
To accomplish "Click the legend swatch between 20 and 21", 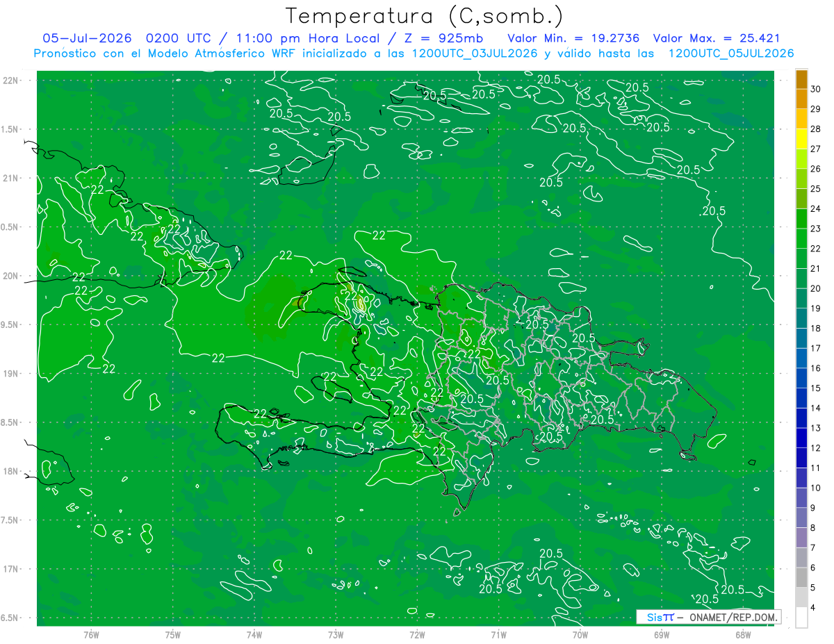I will pyautogui.click(x=801, y=279).
